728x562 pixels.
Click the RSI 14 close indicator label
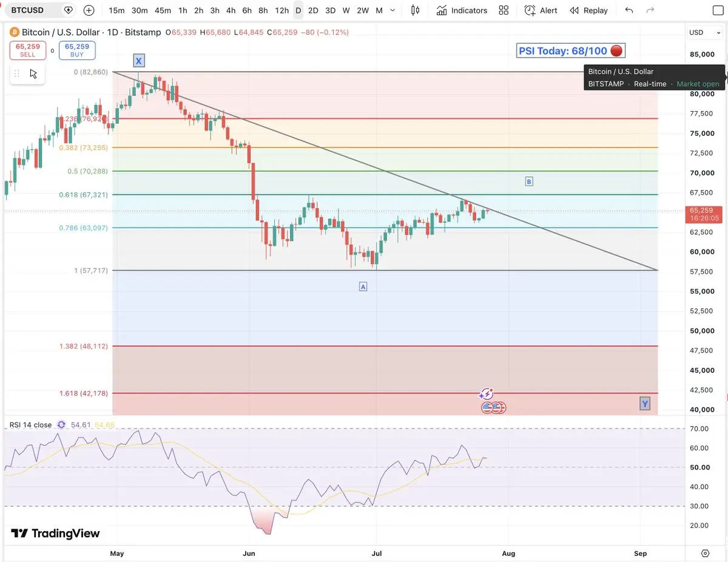click(x=30, y=425)
